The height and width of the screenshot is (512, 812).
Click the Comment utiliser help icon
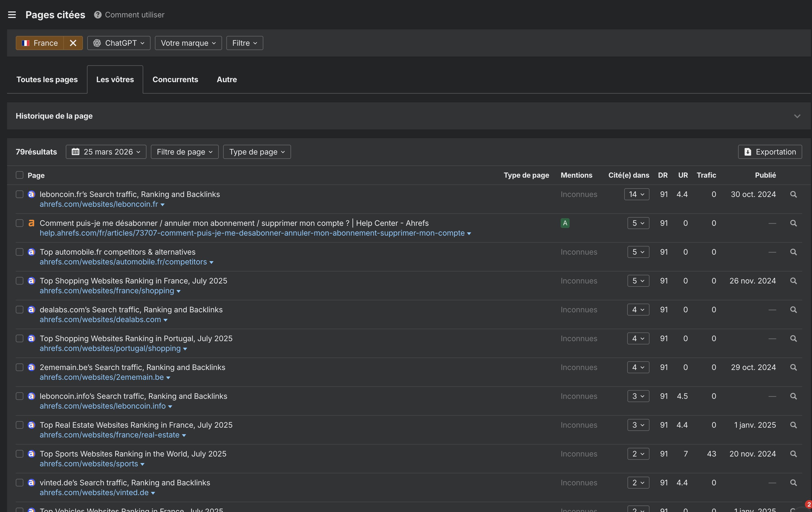[x=98, y=14]
